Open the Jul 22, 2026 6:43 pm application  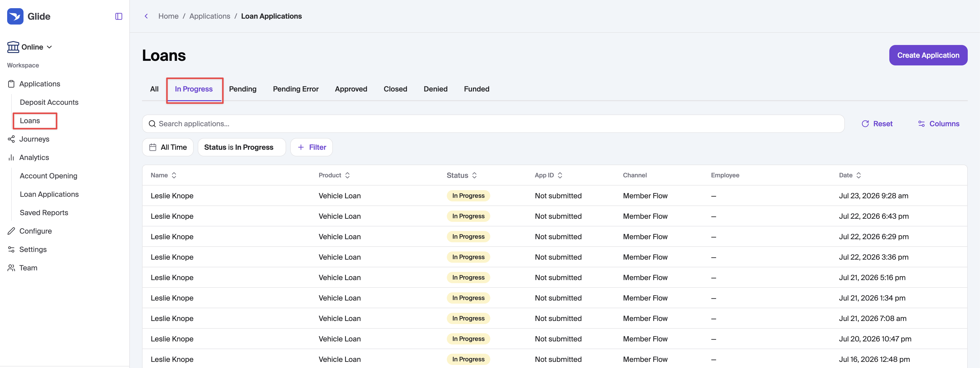555,216
